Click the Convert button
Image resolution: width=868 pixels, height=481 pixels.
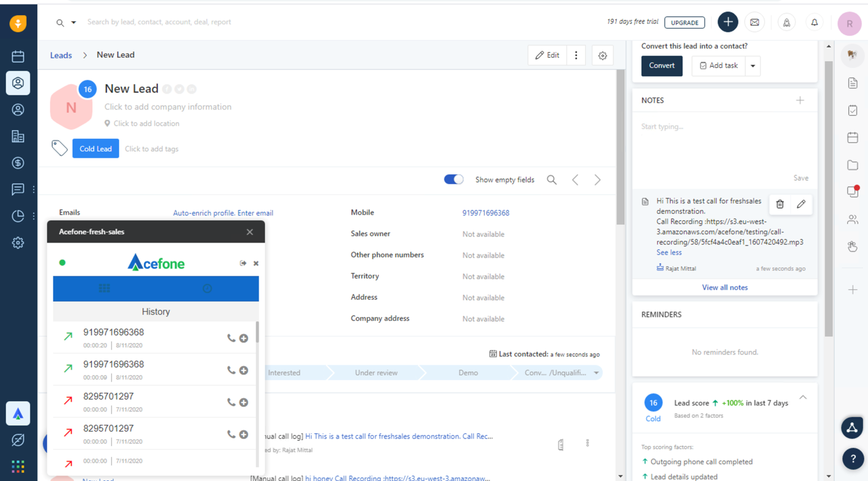point(661,66)
